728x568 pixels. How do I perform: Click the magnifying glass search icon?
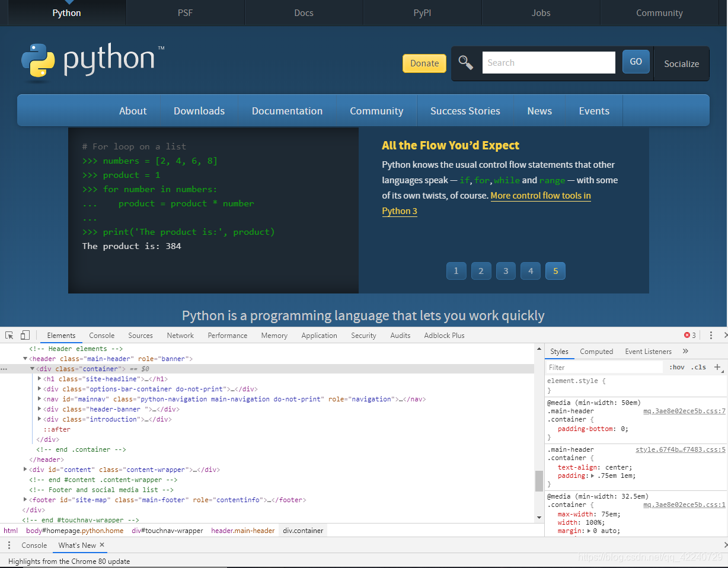coord(466,63)
